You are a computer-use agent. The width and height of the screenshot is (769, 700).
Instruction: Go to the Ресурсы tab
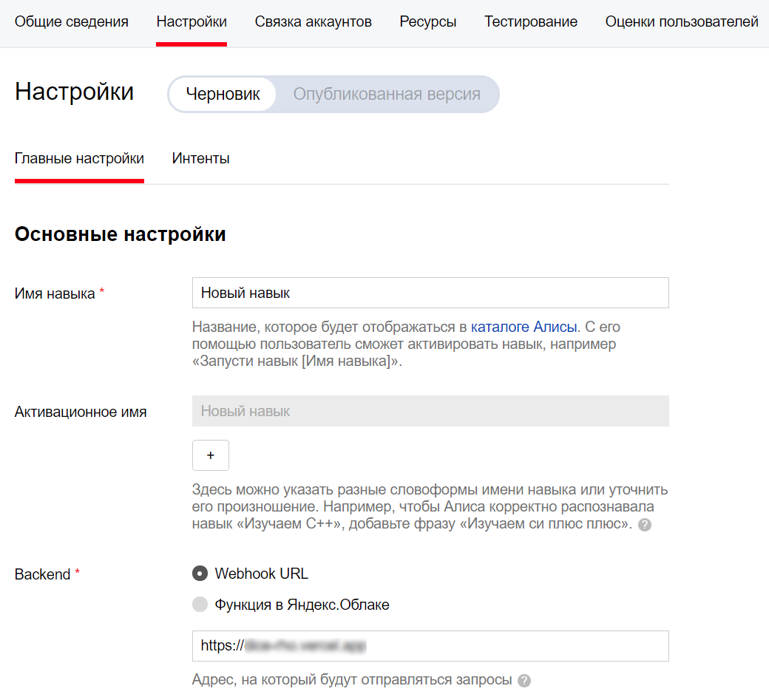click(x=427, y=21)
